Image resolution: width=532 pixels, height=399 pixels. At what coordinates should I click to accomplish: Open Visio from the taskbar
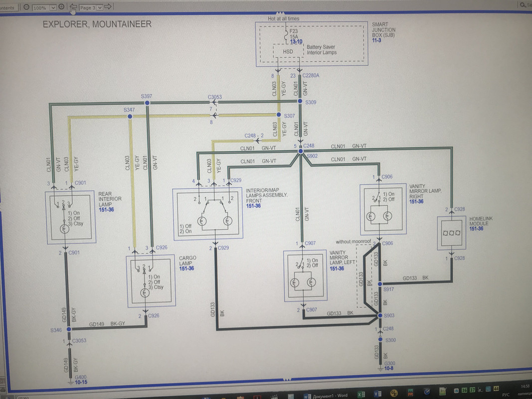tap(377, 394)
